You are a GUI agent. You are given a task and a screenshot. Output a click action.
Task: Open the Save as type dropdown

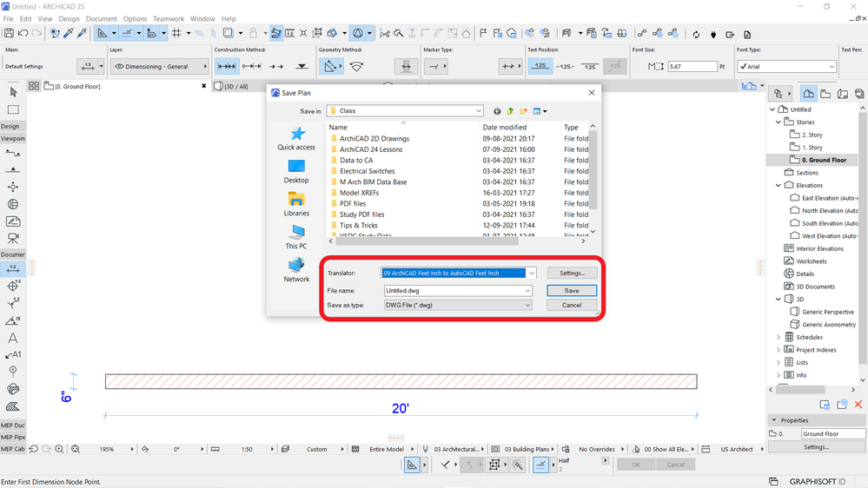tap(527, 305)
